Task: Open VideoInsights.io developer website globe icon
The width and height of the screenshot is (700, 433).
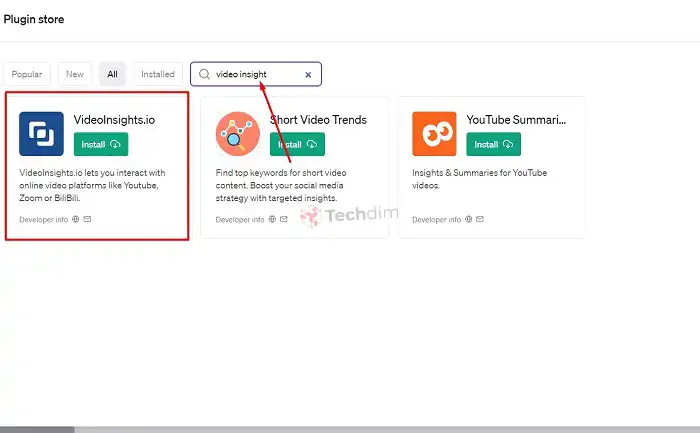Action: click(75, 219)
